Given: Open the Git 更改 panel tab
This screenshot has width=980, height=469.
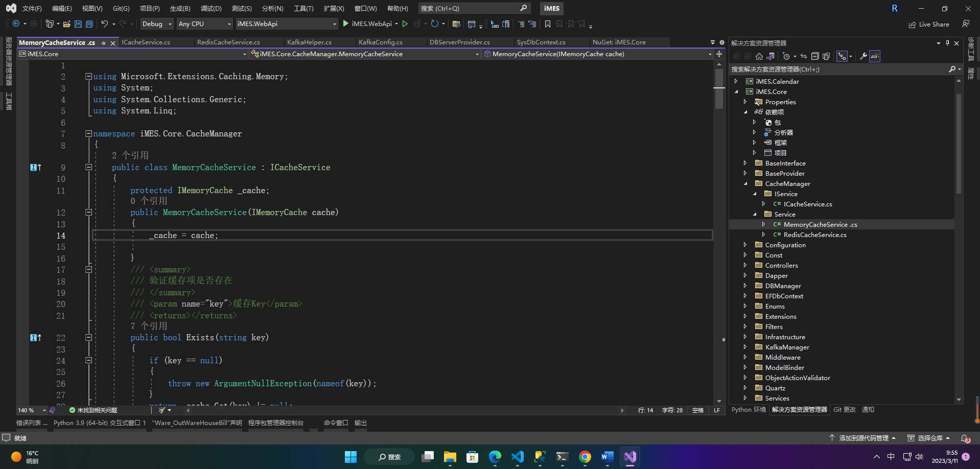Looking at the screenshot, I should point(844,410).
